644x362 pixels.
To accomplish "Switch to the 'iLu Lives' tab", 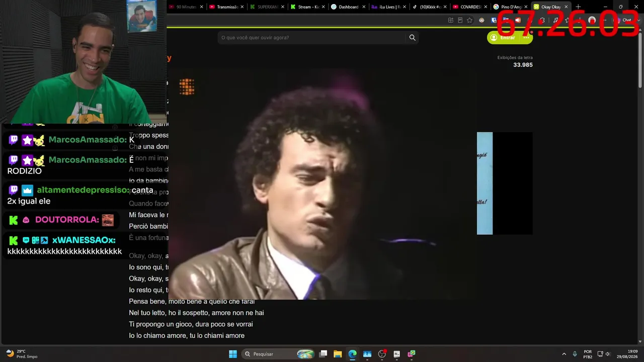I will 389,7.
